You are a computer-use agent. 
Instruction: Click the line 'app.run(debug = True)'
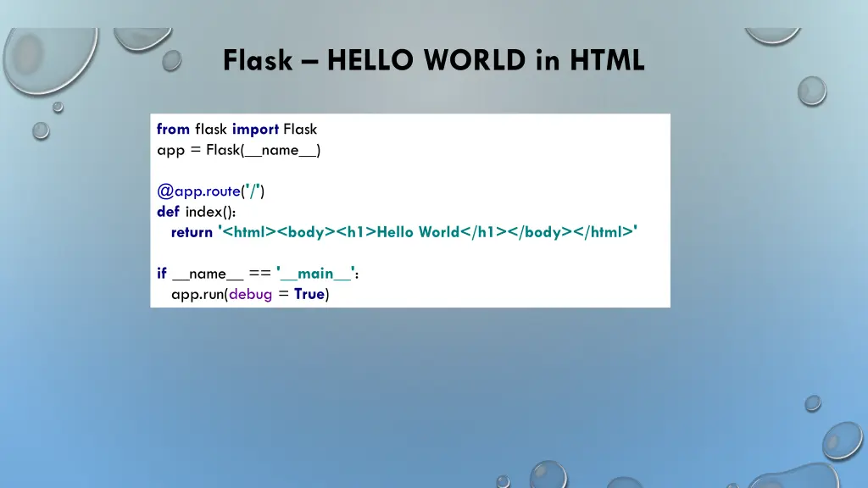(250, 294)
